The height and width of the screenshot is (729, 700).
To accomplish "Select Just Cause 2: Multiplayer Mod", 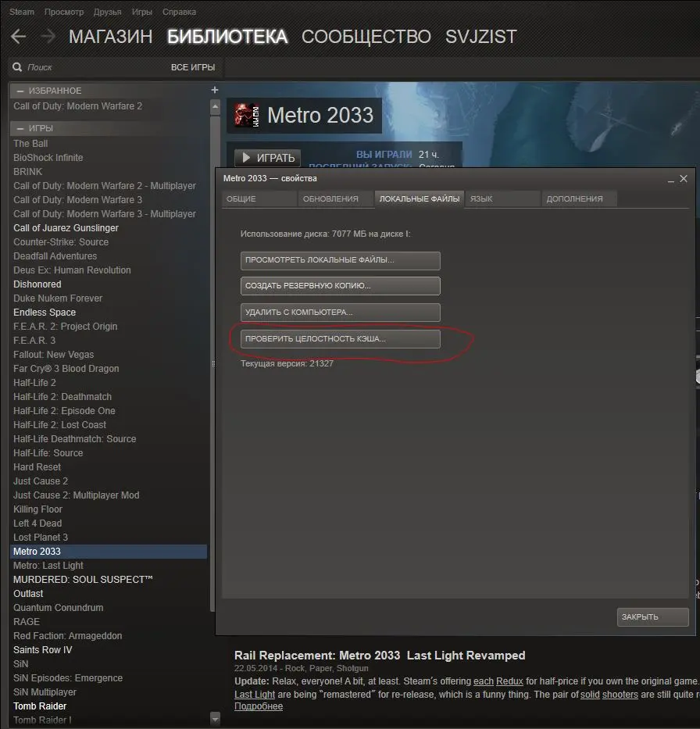I will point(77,495).
